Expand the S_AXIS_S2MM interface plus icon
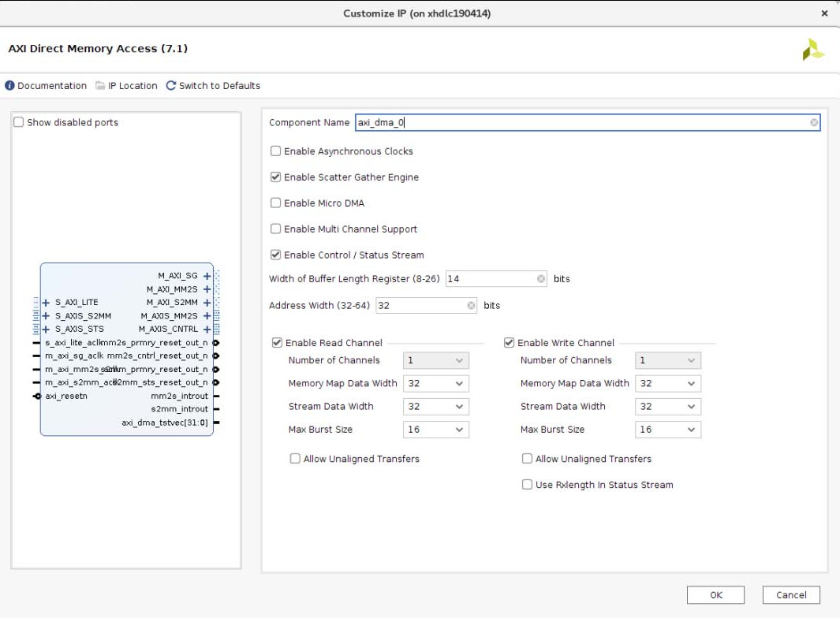Image resolution: width=840 pixels, height=618 pixels. (x=46, y=315)
